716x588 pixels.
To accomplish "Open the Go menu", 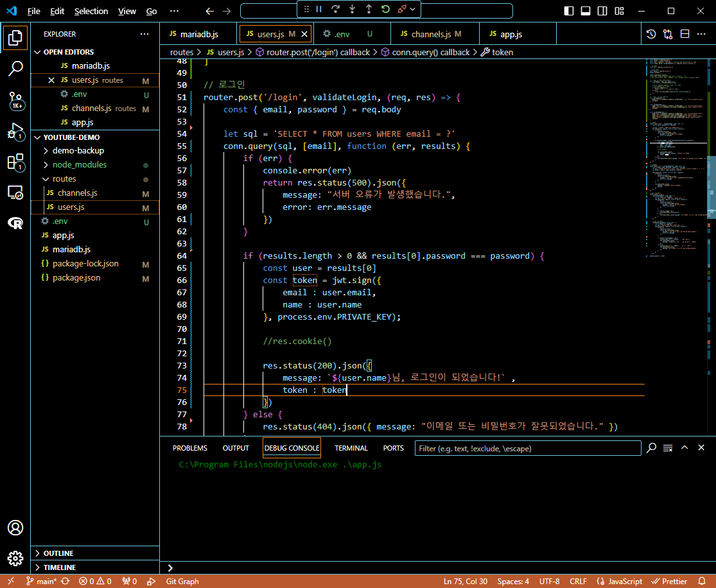I will coord(152,11).
